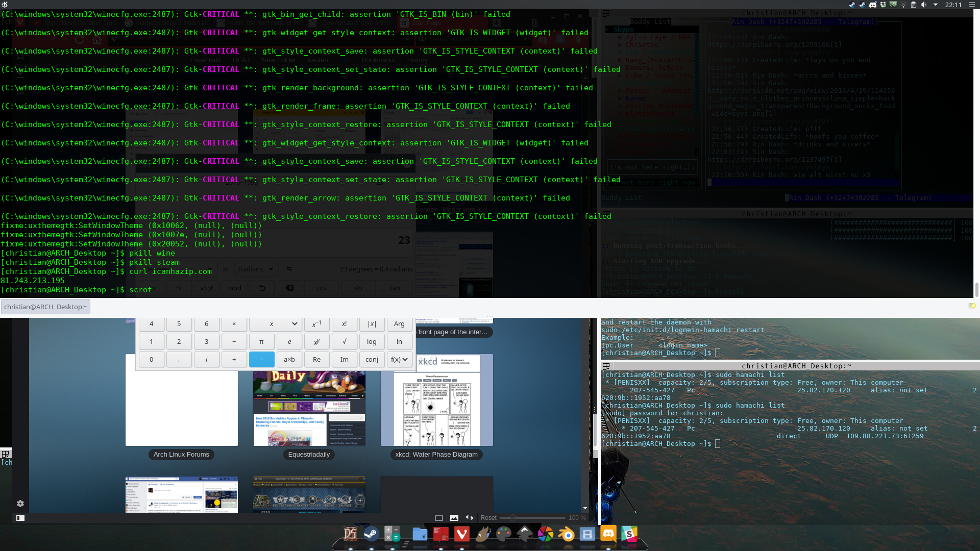This screenshot has height=551, width=980.
Task: Launch the Dungeon Siege icon in dock
Action: (350, 534)
